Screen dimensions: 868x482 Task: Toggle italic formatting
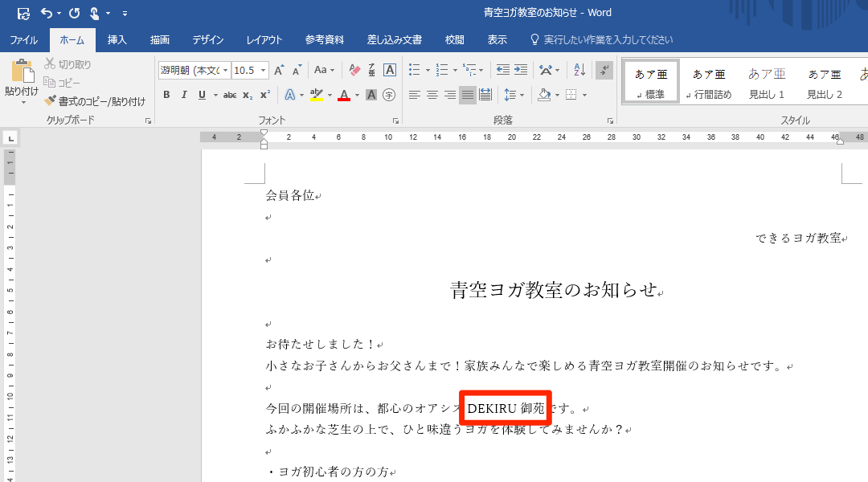tap(184, 95)
